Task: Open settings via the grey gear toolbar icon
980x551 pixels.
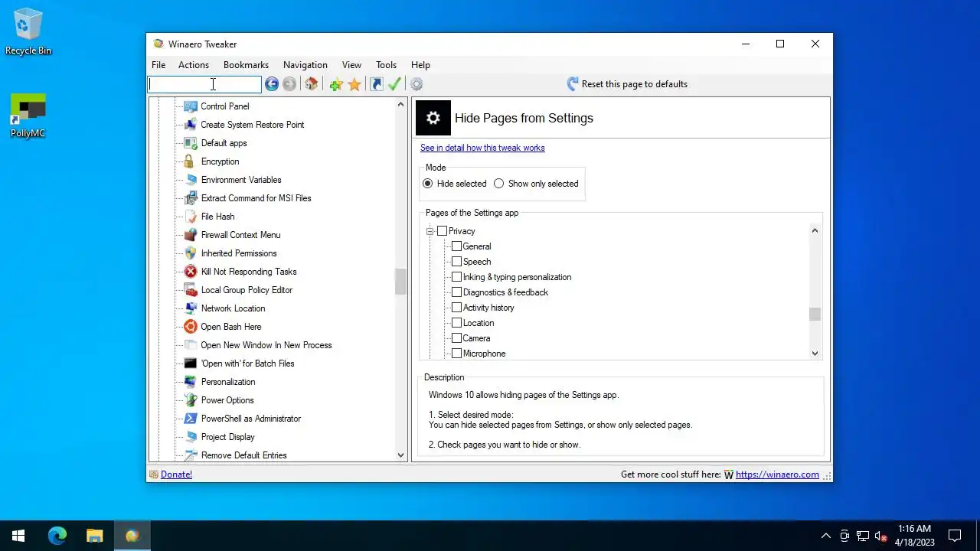Action: (x=416, y=84)
